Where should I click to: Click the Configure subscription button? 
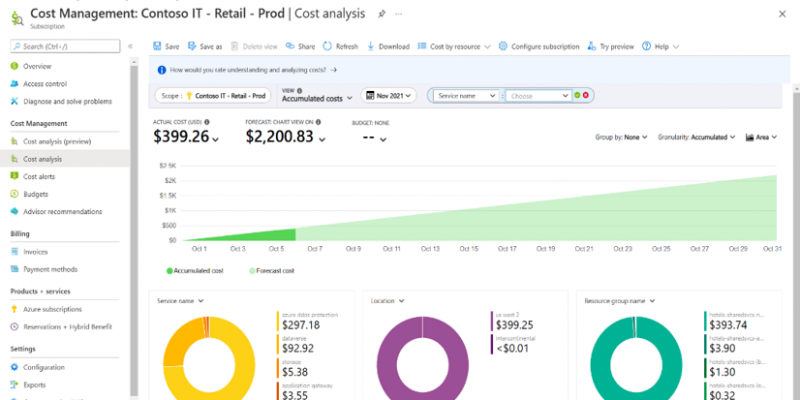pyautogui.click(x=539, y=46)
